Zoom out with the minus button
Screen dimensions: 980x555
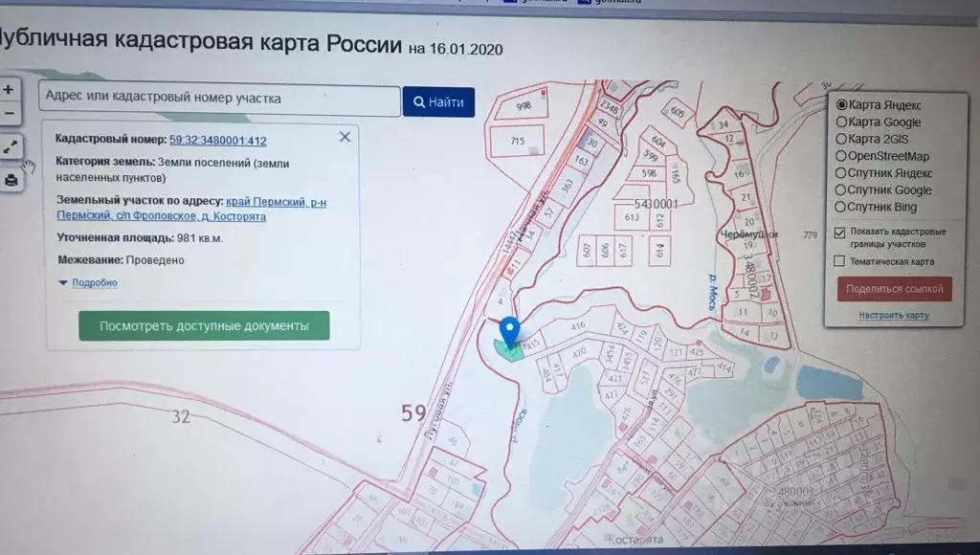[9, 113]
